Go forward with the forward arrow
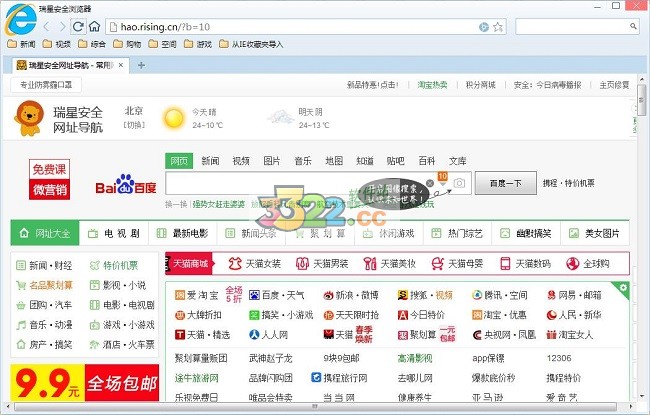Viewport: 650px width, 415px height. 62,27
